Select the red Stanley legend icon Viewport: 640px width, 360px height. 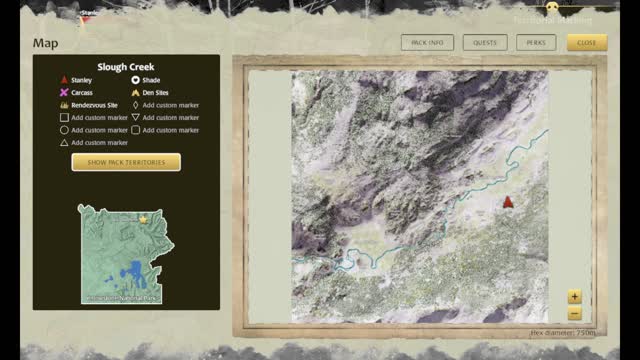64,80
